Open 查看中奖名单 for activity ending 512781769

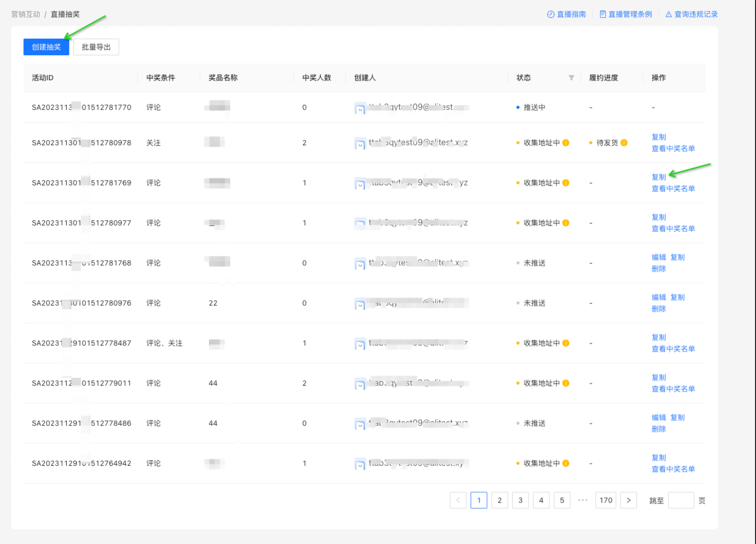click(673, 189)
